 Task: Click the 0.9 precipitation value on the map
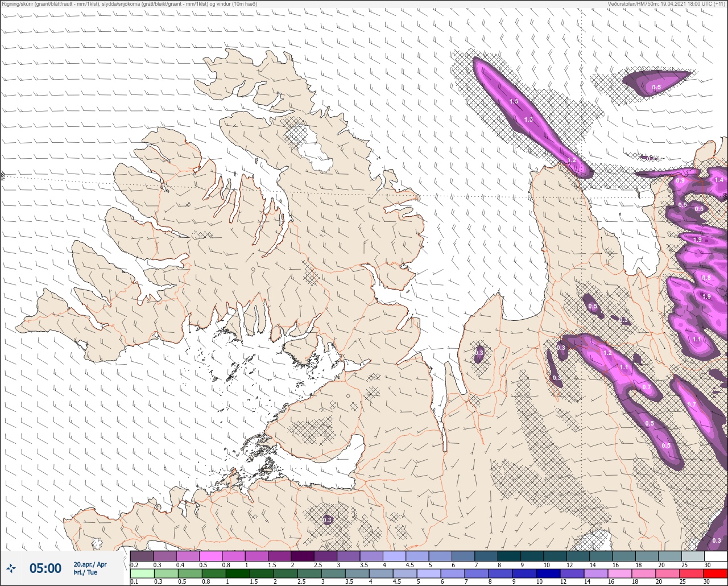(x=680, y=180)
